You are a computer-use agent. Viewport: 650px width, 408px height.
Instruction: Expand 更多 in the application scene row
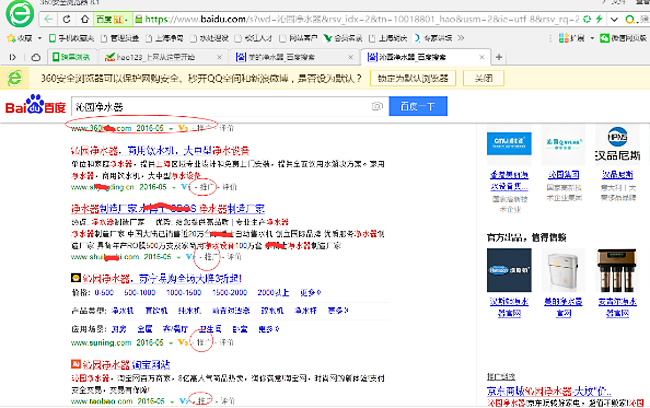point(269,329)
